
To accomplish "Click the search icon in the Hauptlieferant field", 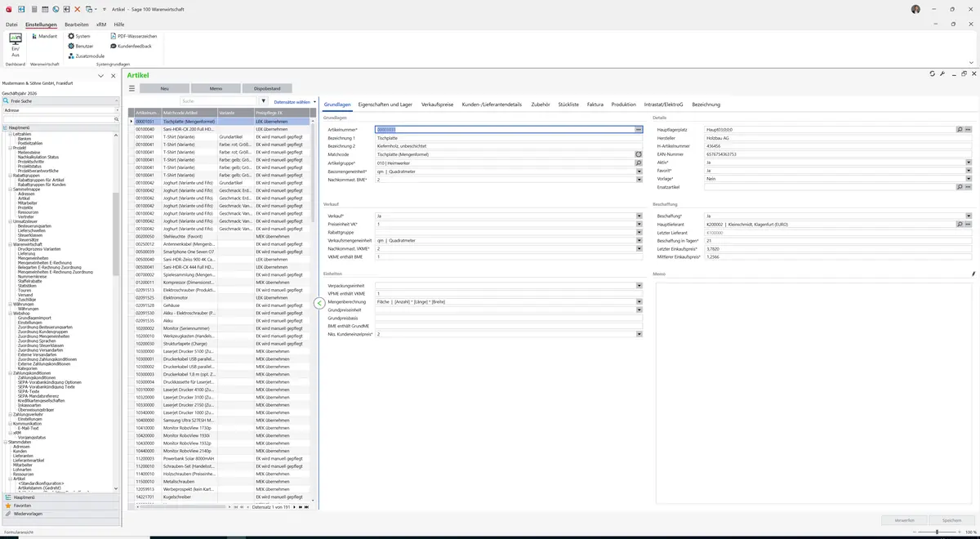I will pyautogui.click(x=960, y=225).
